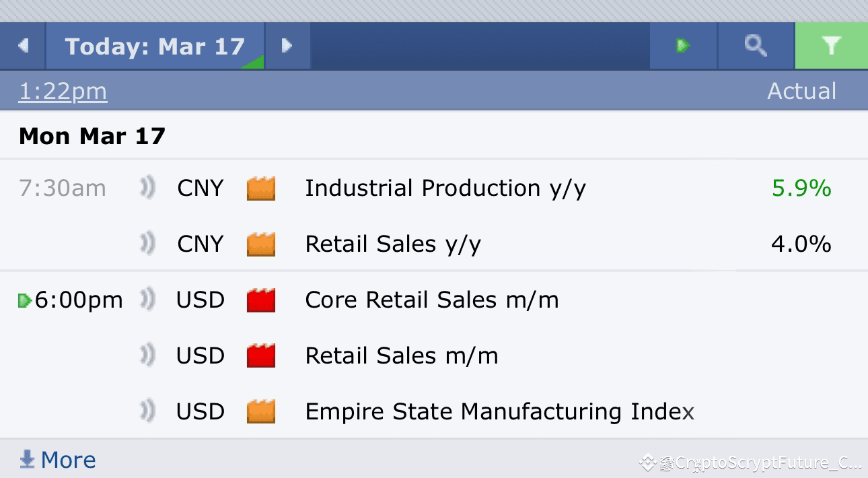Jump to upcoming event green arrow button
868x478 pixels.
coord(683,46)
